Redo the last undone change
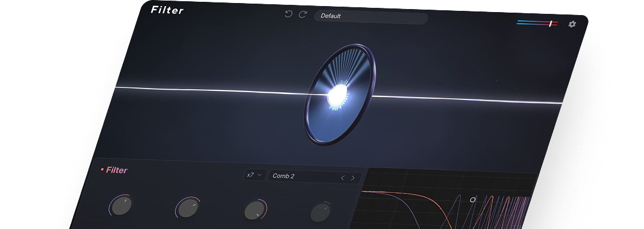Viewport: 644px width, 229px height. click(x=302, y=14)
